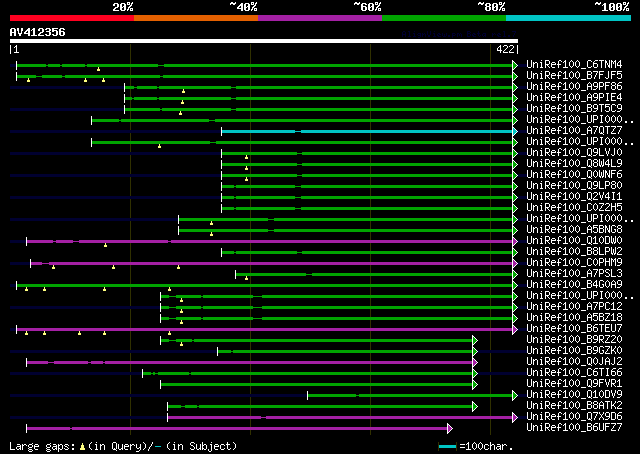Click the green arrowhead ending the C6TI66 alignment
The width and height of the screenshot is (640, 454).
[x=475, y=374]
